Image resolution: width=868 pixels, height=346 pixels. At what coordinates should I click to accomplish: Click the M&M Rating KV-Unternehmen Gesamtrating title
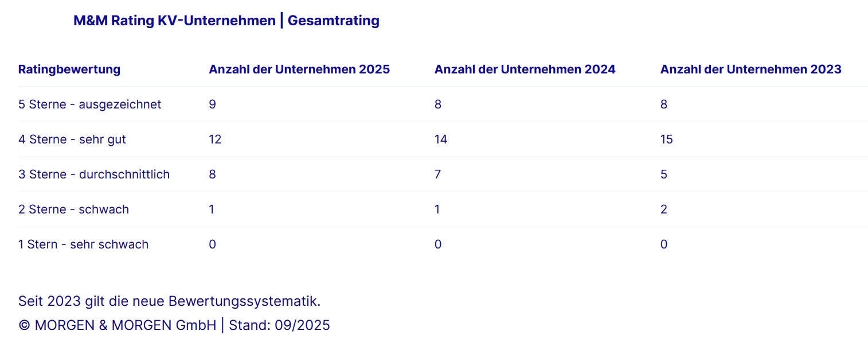(226, 21)
